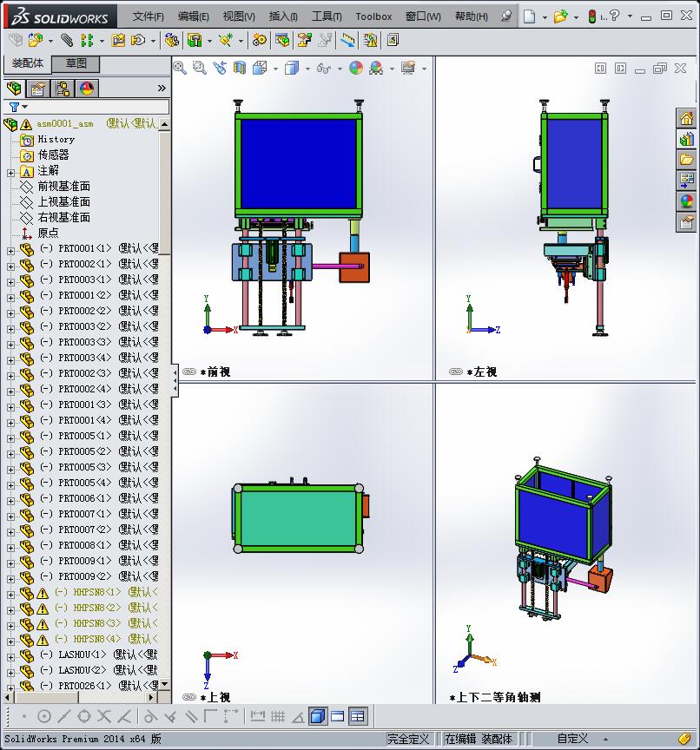Click the Edit Appearance color ball icon

pos(355,68)
